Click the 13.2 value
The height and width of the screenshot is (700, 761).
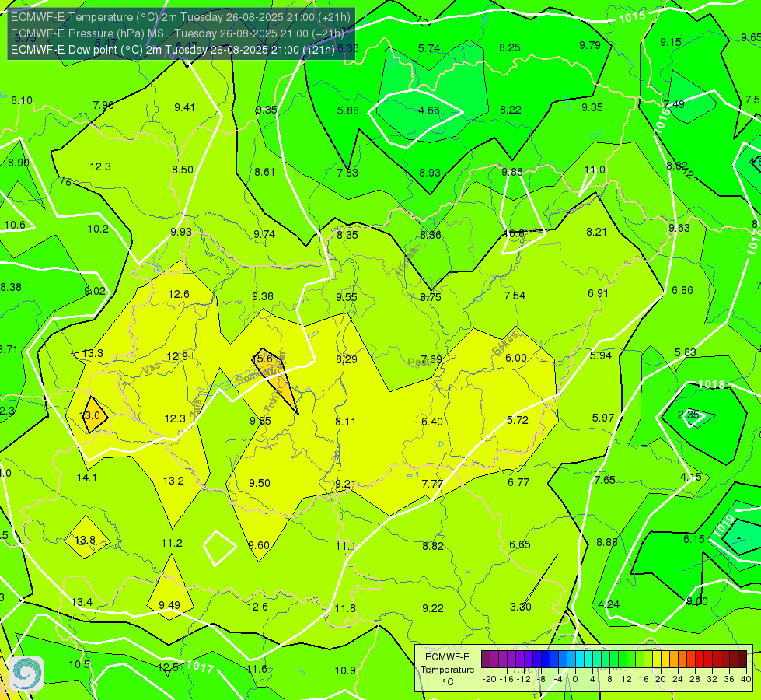coord(173,481)
